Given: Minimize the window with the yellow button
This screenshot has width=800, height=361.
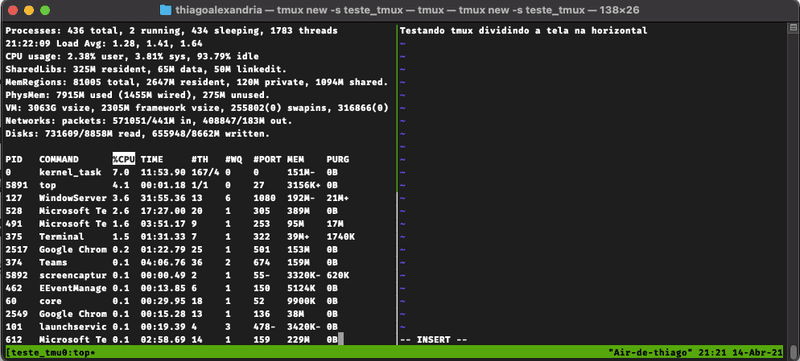Looking at the screenshot, I should pyautogui.click(x=29, y=10).
